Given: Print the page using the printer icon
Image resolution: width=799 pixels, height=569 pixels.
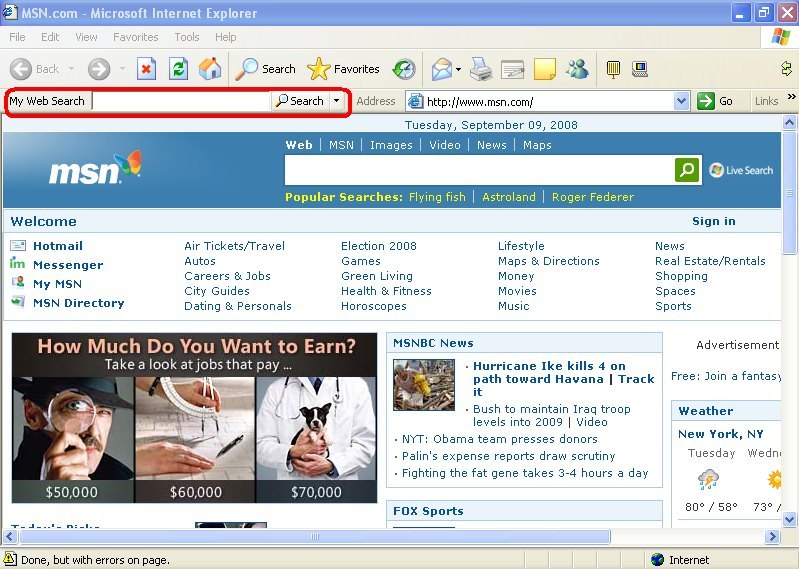Looking at the screenshot, I should click(x=481, y=69).
